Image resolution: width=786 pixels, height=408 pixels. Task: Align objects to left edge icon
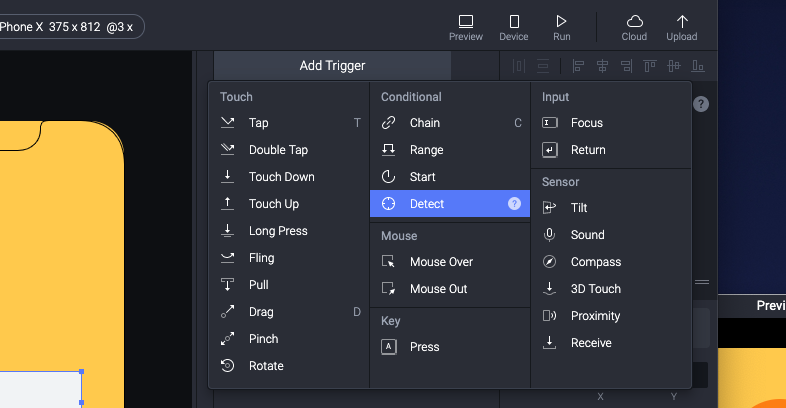(x=578, y=66)
